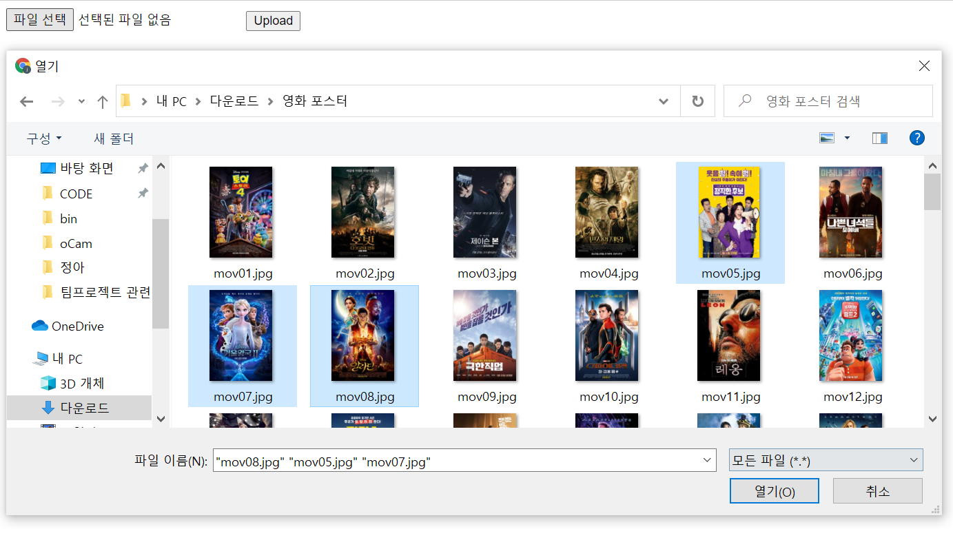953x560 pixels.
Task: Select the mov01.jpg poster thumbnail
Action: click(240, 212)
